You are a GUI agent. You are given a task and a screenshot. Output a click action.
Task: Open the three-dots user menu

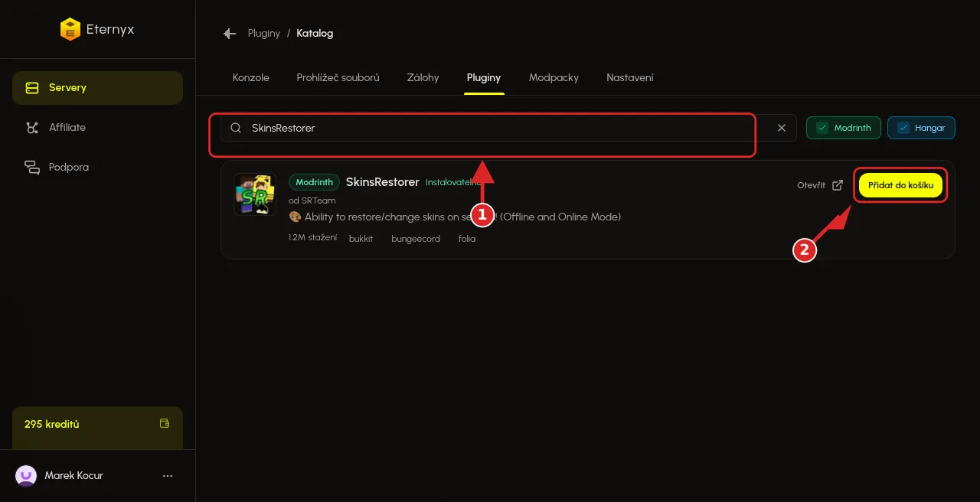click(x=168, y=476)
